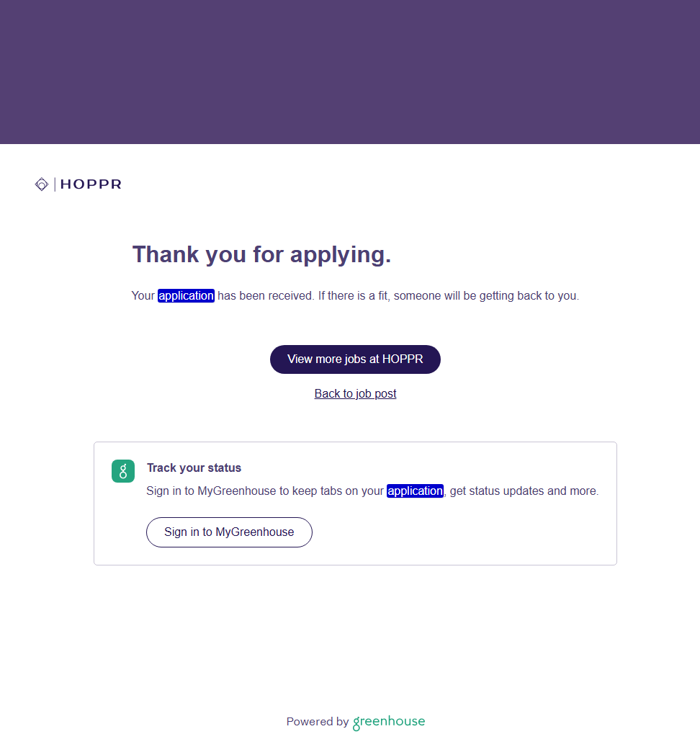The width and height of the screenshot is (700, 747).
Task: Click the "Powered by" footer text
Action: tap(317, 722)
